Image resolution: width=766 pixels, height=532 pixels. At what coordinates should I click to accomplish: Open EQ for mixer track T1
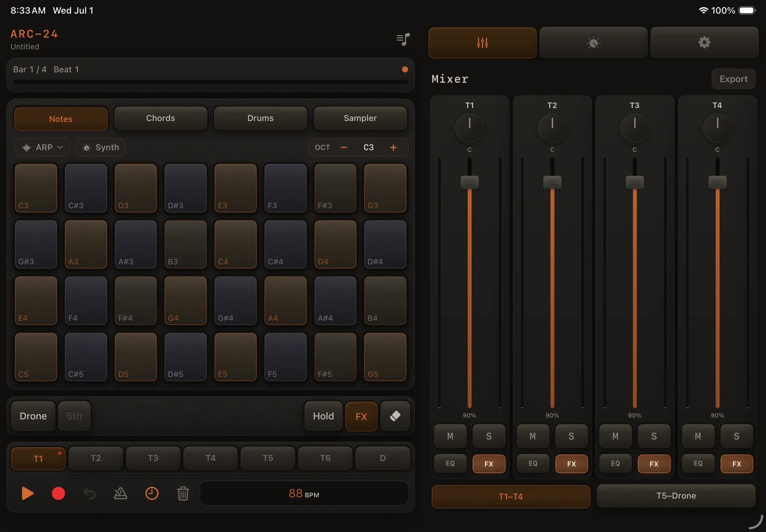(450, 463)
